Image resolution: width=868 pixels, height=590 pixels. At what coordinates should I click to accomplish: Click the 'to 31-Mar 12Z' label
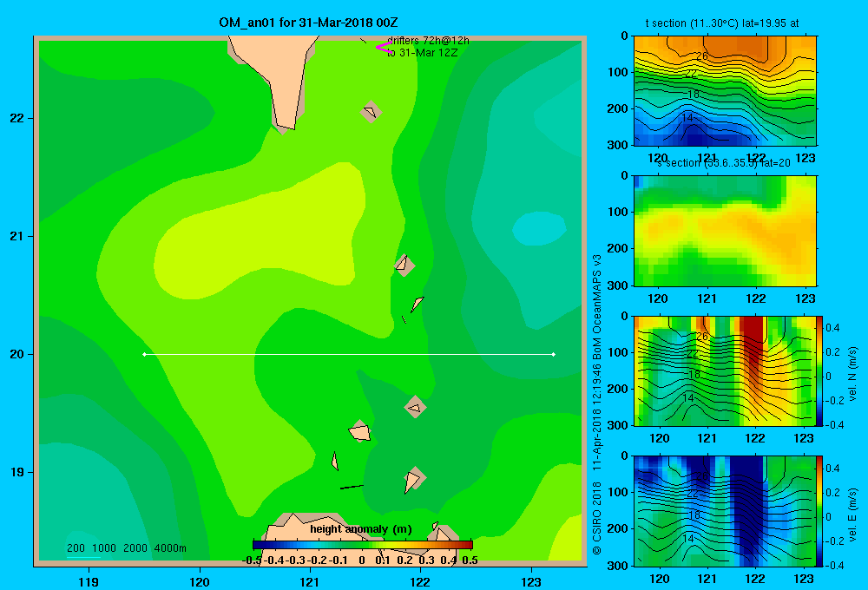[x=423, y=53]
